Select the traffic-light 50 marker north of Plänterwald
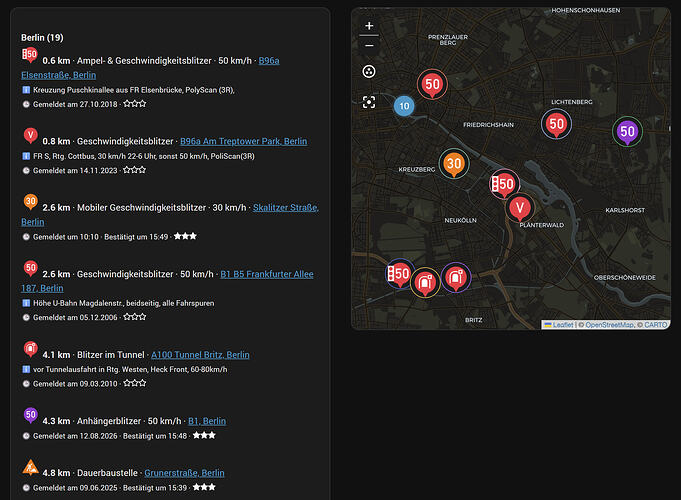Viewport: 681px width, 500px height. (x=504, y=184)
